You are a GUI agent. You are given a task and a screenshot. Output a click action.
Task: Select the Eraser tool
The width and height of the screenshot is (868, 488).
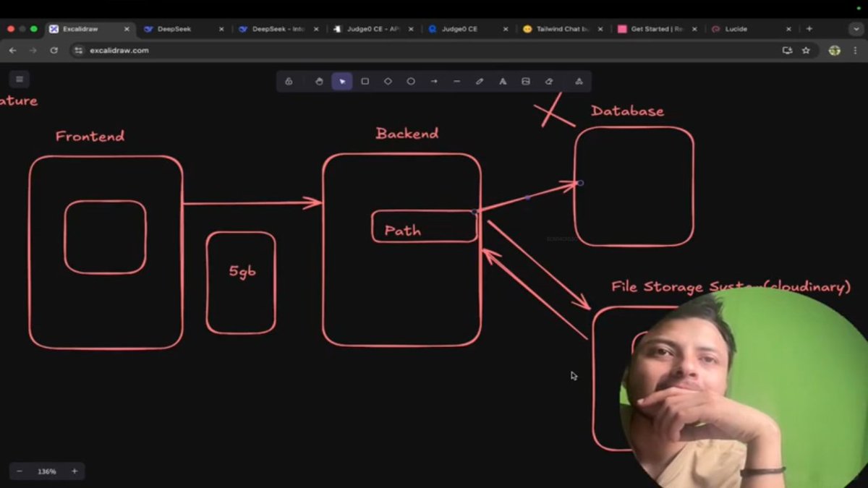pos(549,82)
